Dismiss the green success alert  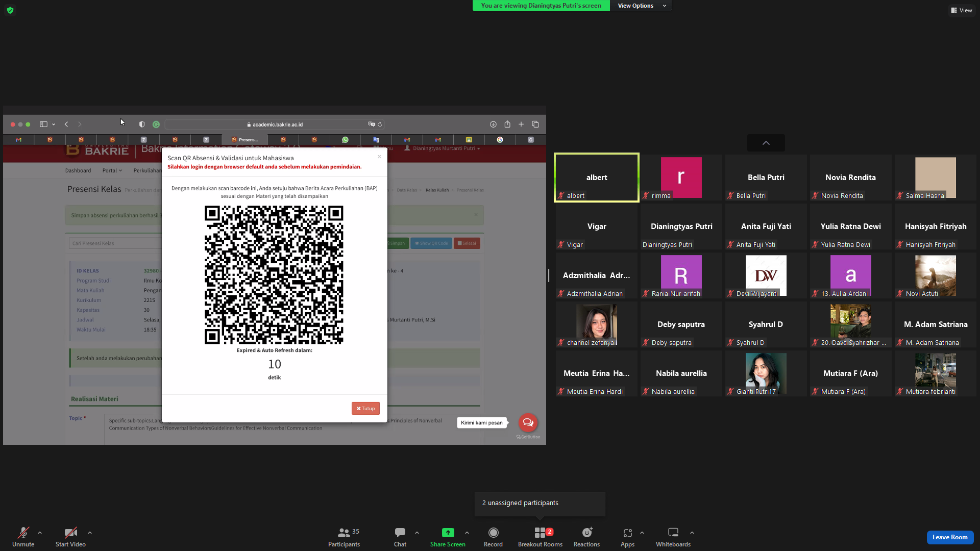click(x=476, y=215)
